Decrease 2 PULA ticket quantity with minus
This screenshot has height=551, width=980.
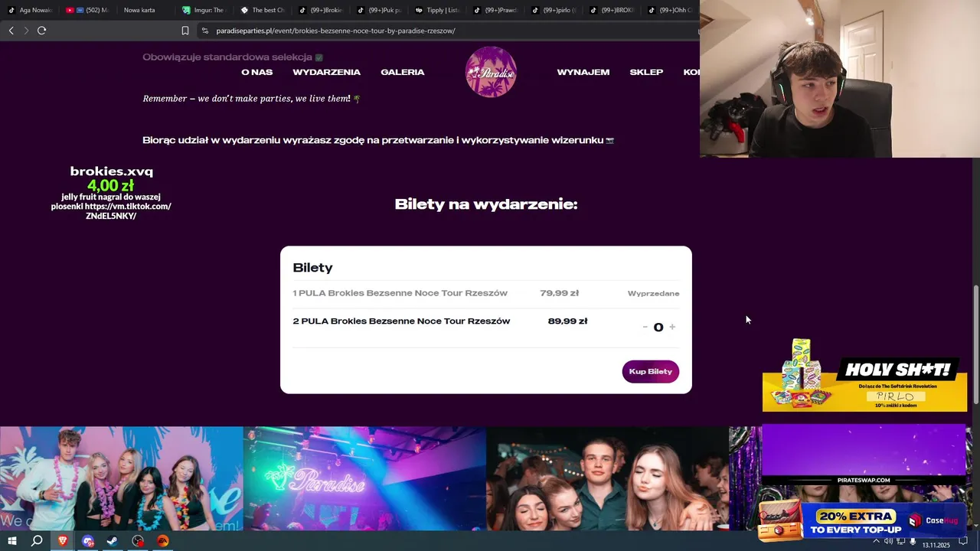(x=645, y=327)
